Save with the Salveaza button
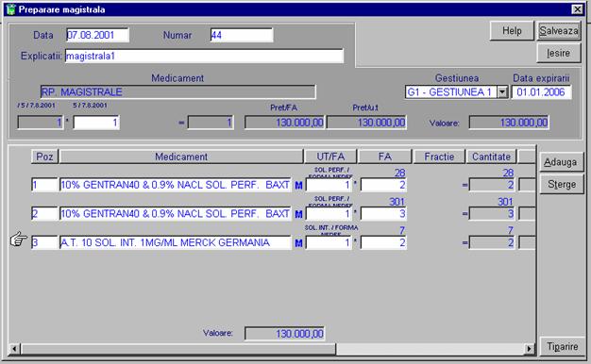591x364 pixels. point(559,30)
